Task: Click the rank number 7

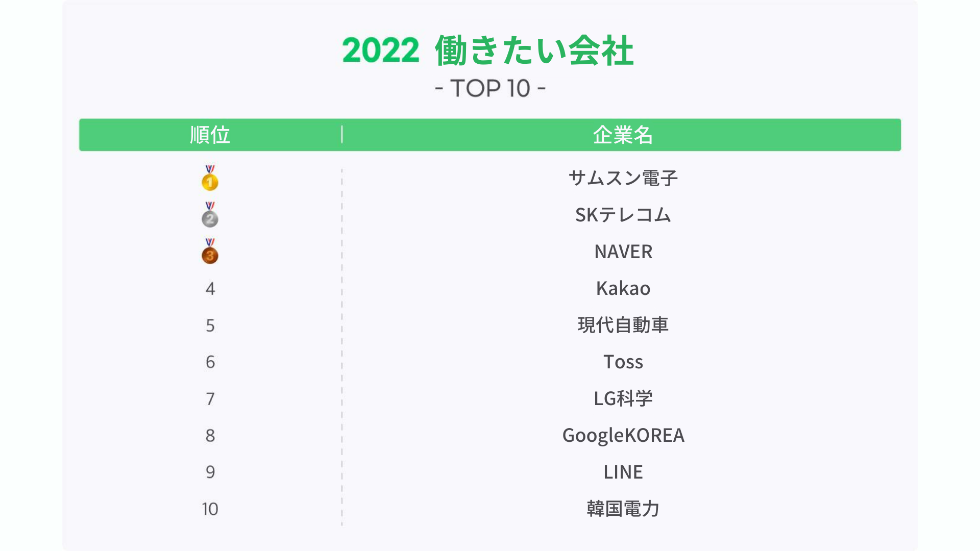Action: 210,398
